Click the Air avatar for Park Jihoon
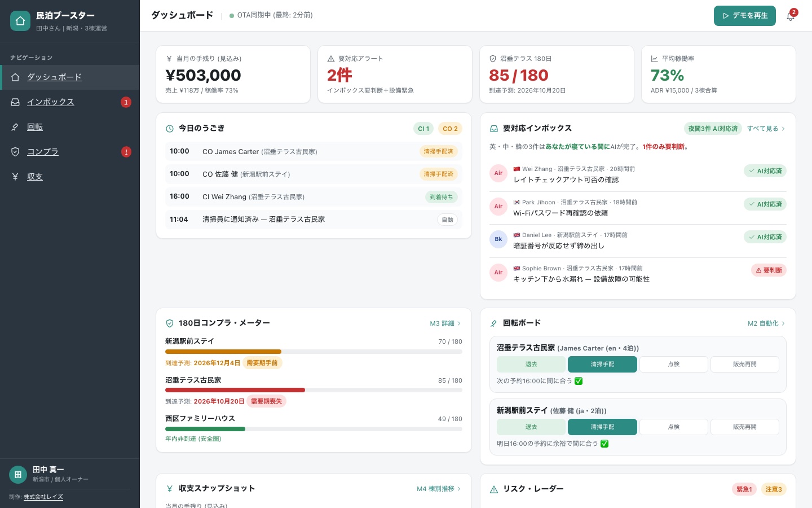 pyautogui.click(x=498, y=207)
